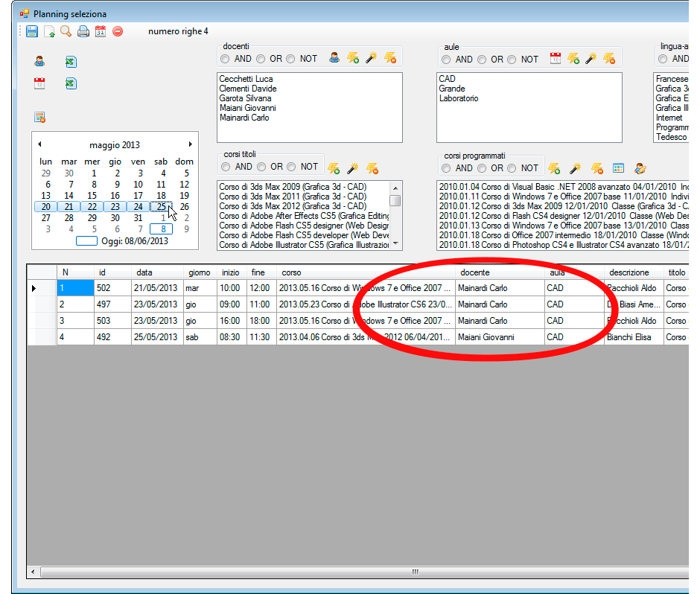This screenshot has height=594, width=700.
Task: Click the lightning minus icon in aule filter
Action: click(x=609, y=58)
